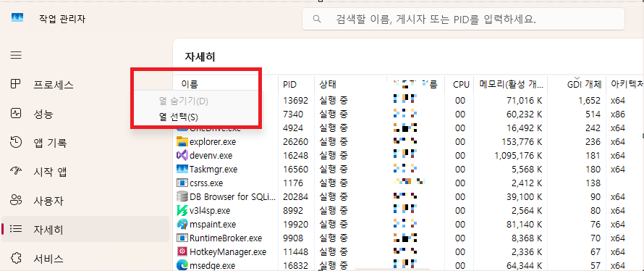Click the Taskmgr.exe process icon
644x271 pixels.
(x=182, y=169)
